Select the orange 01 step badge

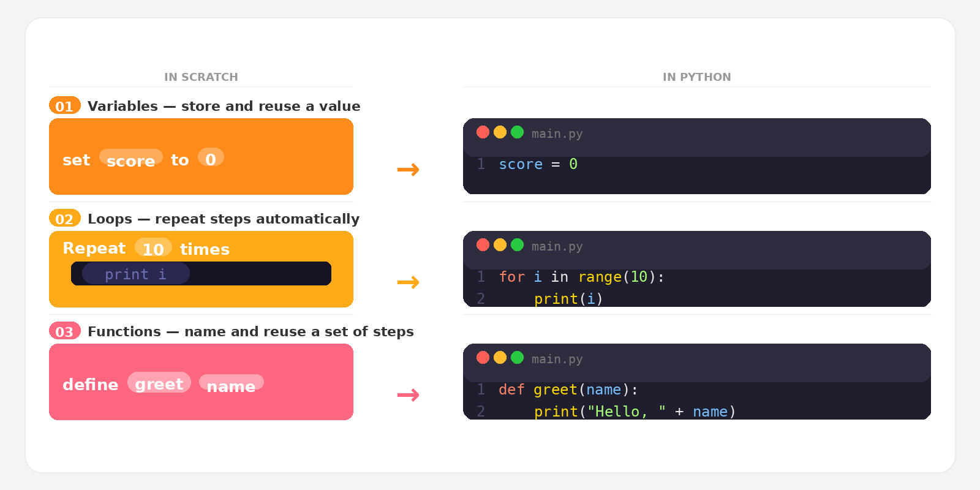[x=64, y=105]
